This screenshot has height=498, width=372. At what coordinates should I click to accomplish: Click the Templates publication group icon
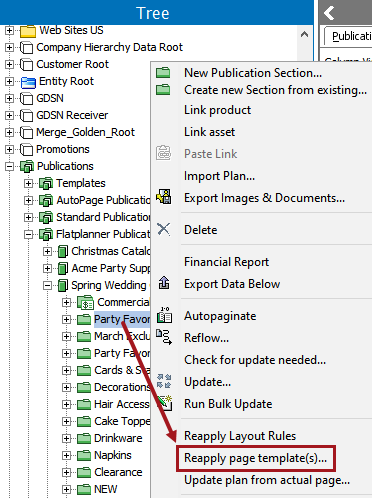[x=46, y=183]
